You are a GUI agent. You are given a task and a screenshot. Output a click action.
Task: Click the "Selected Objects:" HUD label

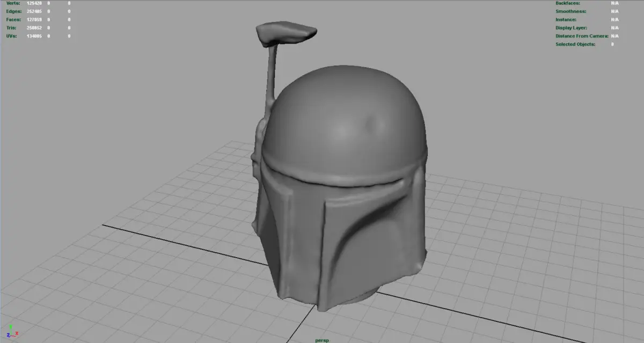tap(575, 44)
